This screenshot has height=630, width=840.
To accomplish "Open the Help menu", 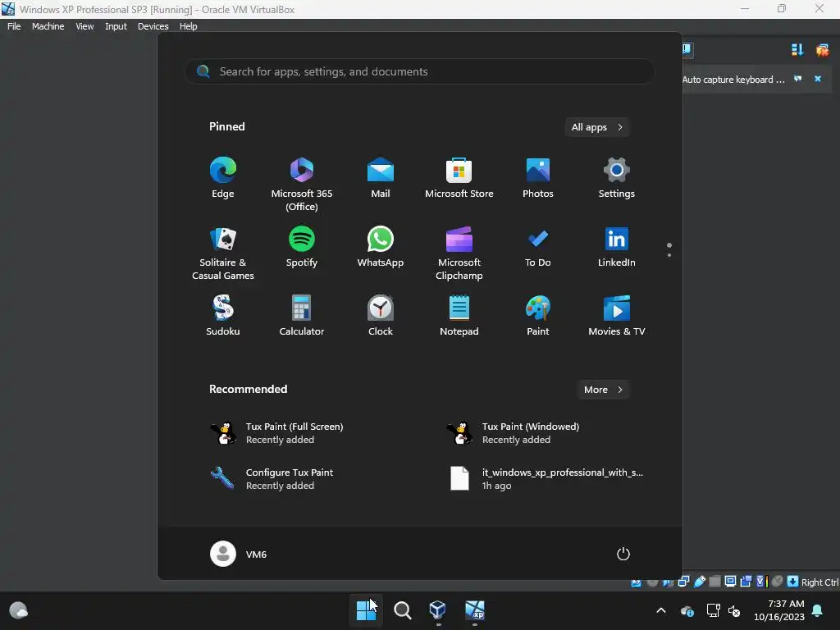I will 188,26.
